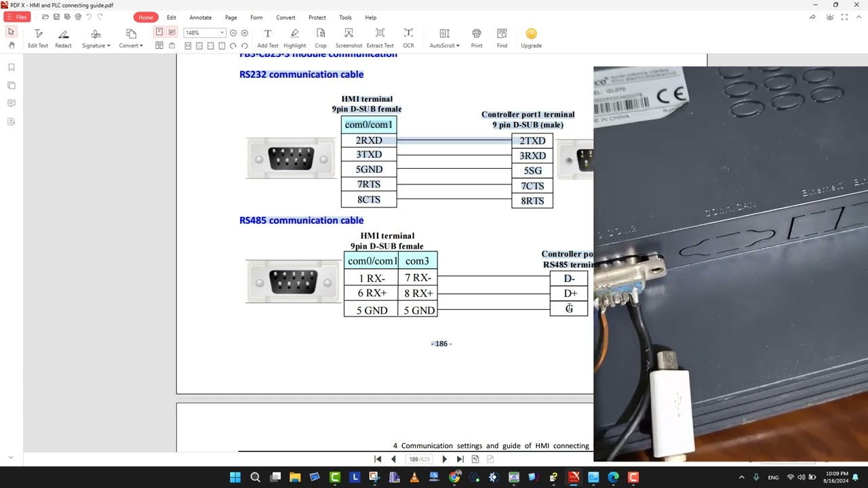Image resolution: width=868 pixels, height=488 pixels.
Task: Click the Print toolbar button
Action: pos(477,39)
